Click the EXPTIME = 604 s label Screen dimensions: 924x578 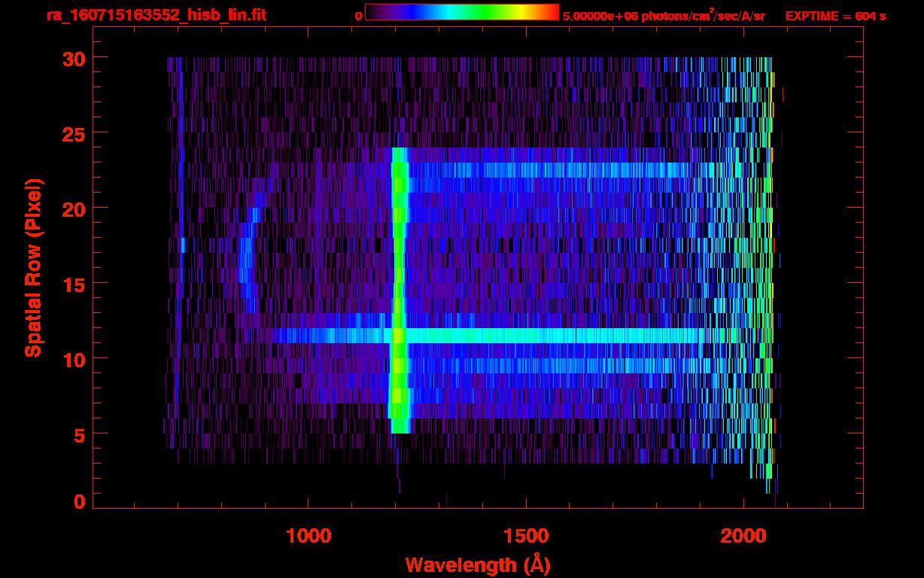pos(835,16)
